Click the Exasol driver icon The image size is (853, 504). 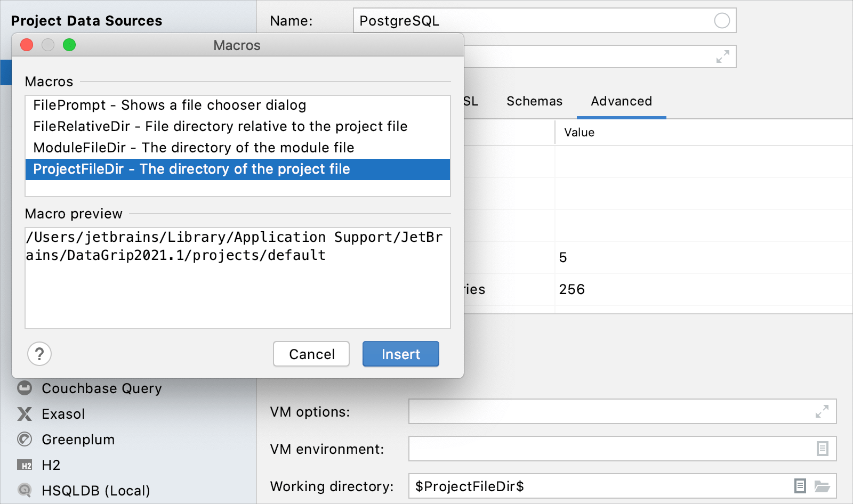point(24,414)
